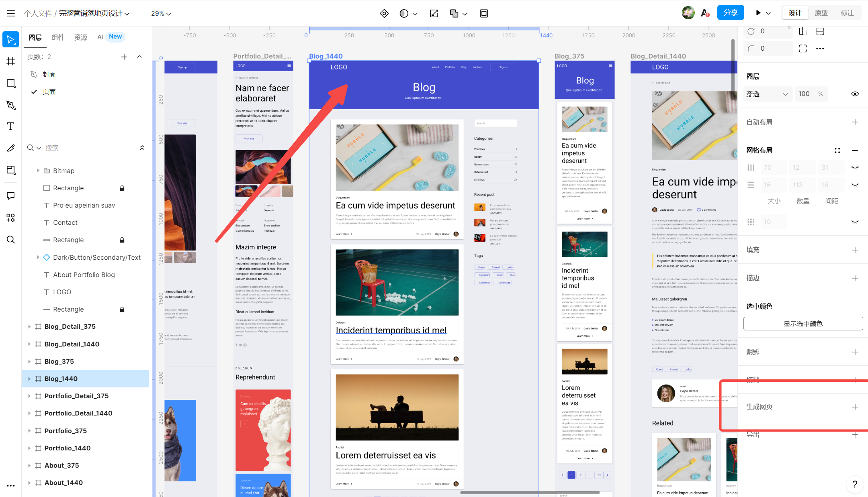The width and height of the screenshot is (868, 497).
Task: Expand the Bitmap folder layer
Action: tap(38, 171)
